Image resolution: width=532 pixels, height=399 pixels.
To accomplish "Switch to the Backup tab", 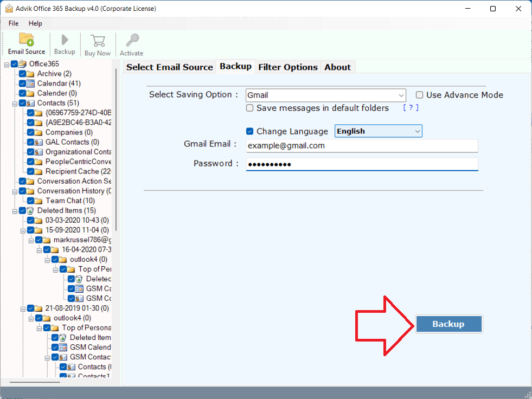I will pos(235,66).
